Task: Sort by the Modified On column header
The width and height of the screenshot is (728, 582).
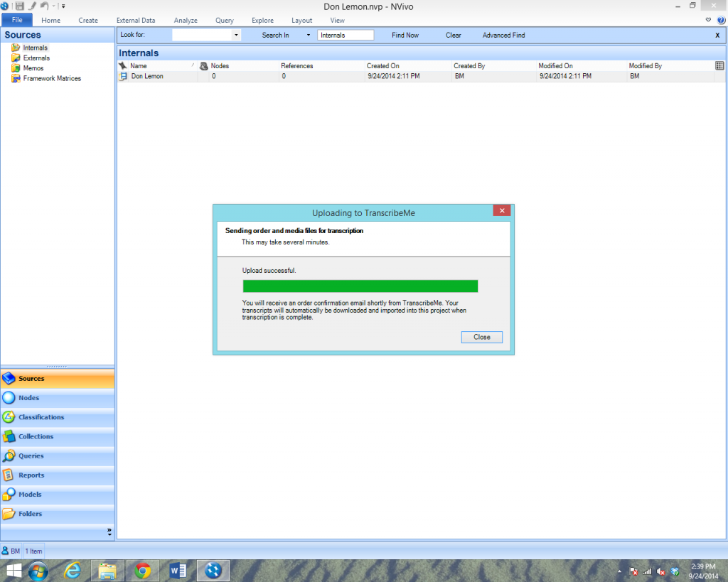Action: [580, 66]
